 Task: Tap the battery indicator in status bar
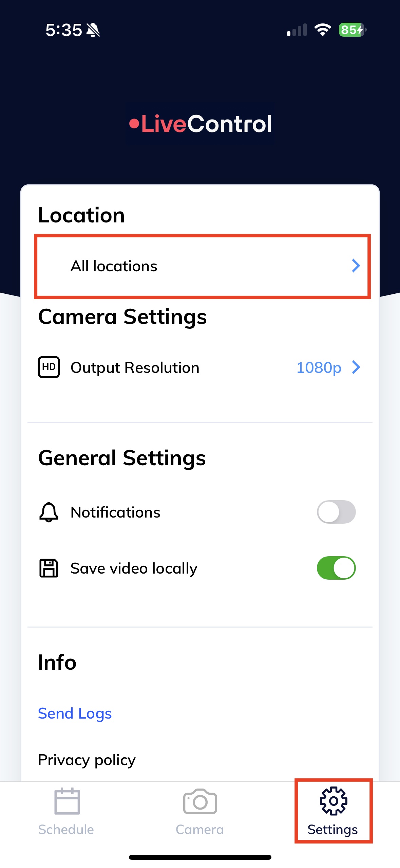352,30
